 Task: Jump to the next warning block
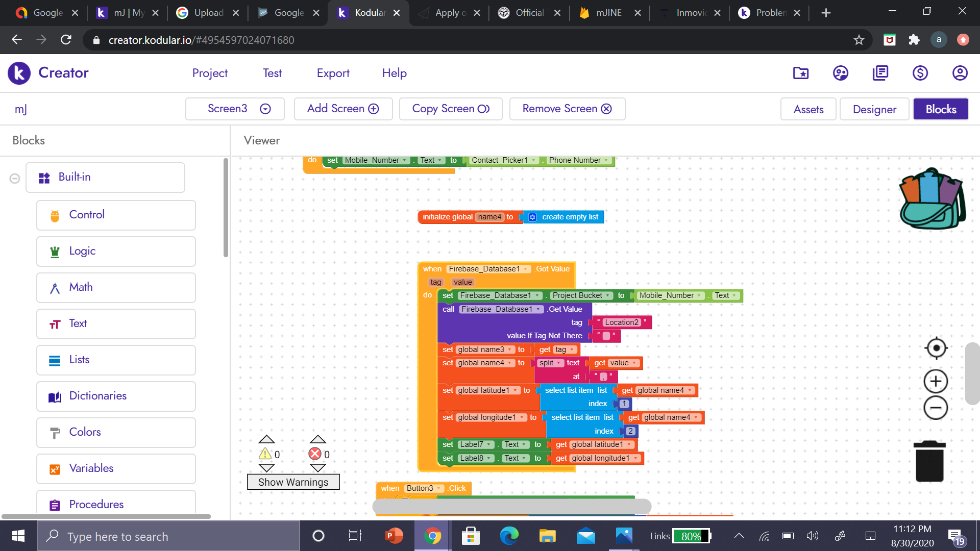(266, 468)
